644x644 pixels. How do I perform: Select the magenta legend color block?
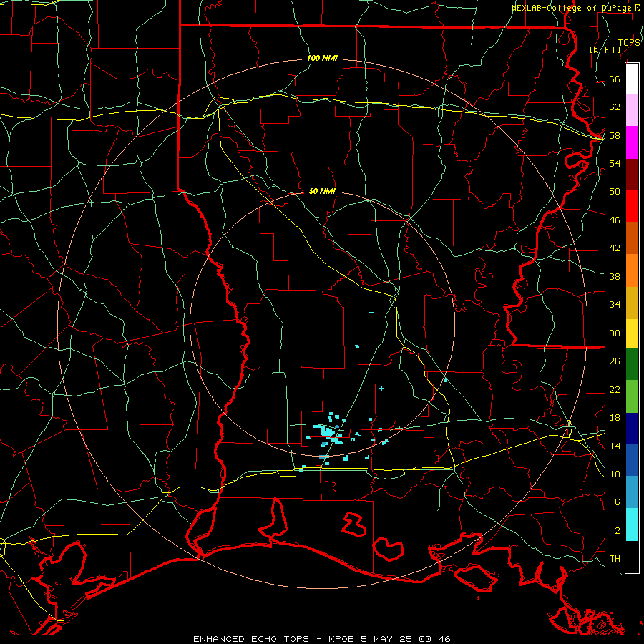(x=632, y=142)
